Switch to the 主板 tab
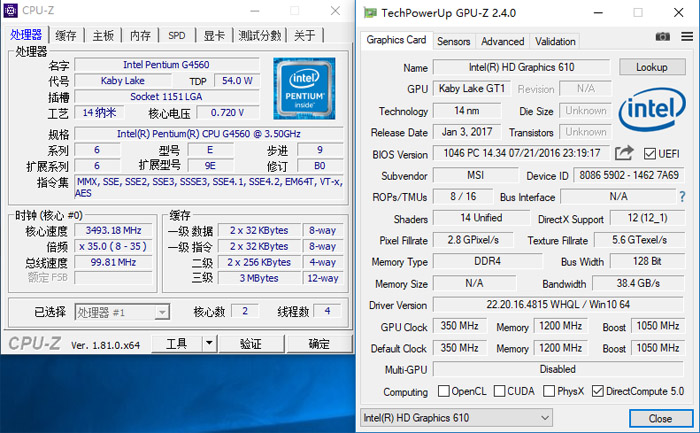The image size is (700, 433). (103, 35)
